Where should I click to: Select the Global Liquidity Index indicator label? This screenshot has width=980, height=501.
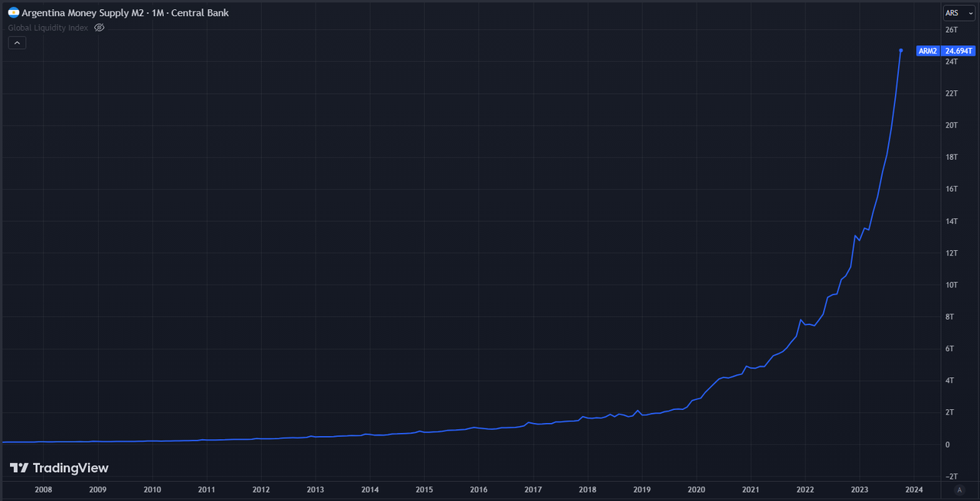pos(49,28)
